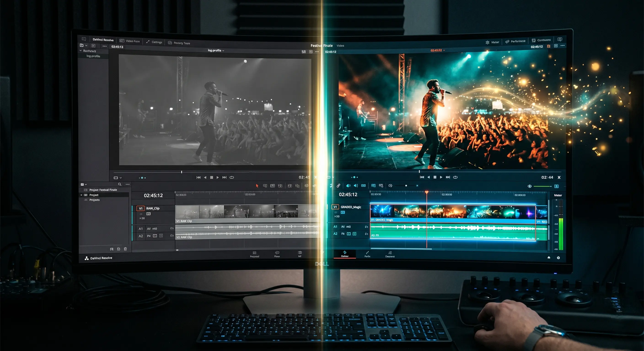The height and width of the screenshot is (351, 644).
Task: Switch to the Desmwd page tab
Action: 390,254
